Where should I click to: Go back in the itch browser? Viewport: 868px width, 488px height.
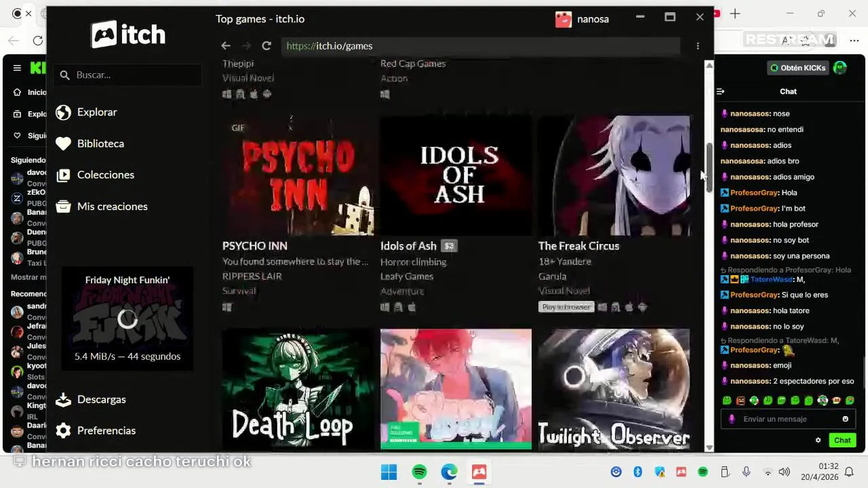point(226,46)
